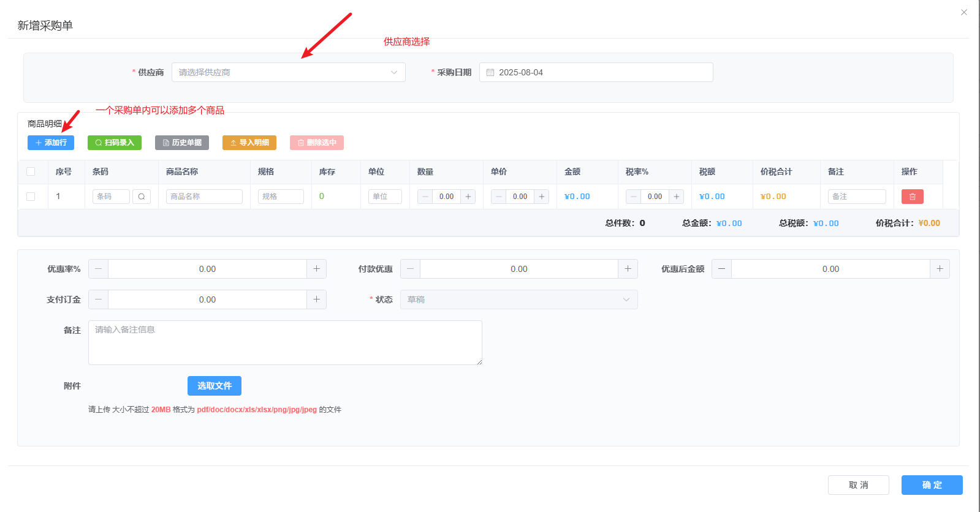
Task: Cancel the form with 取消 button
Action: (858, 485)
